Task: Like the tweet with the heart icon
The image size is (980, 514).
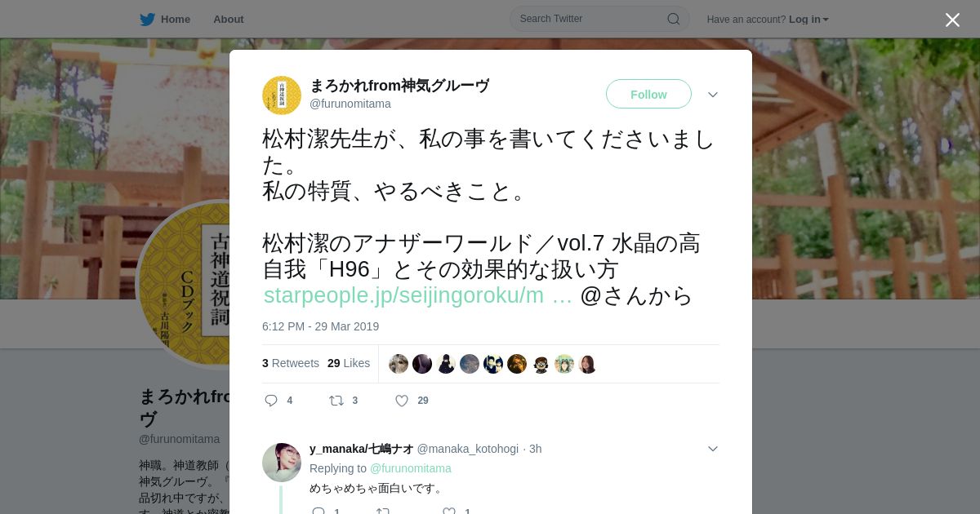Action: [402, 401]
